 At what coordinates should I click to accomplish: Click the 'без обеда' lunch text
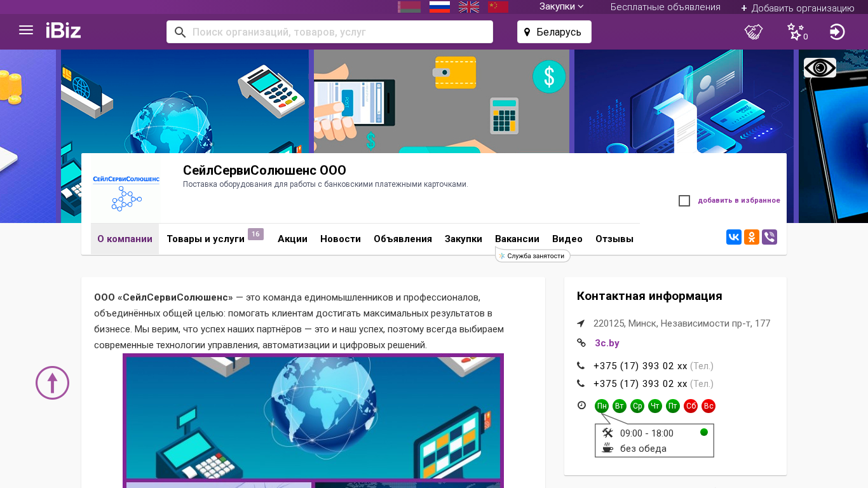tap(643, 449)
